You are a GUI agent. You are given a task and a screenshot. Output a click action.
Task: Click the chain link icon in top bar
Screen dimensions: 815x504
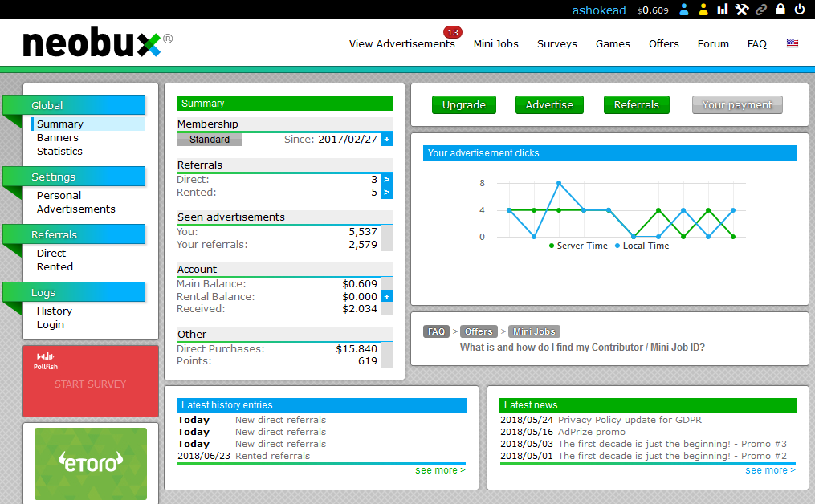coord(761,10)
